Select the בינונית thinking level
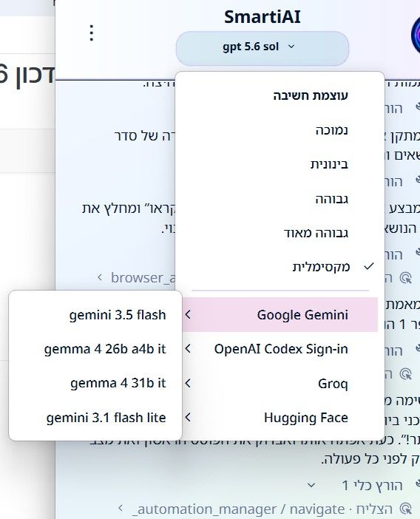 [280, 164]
